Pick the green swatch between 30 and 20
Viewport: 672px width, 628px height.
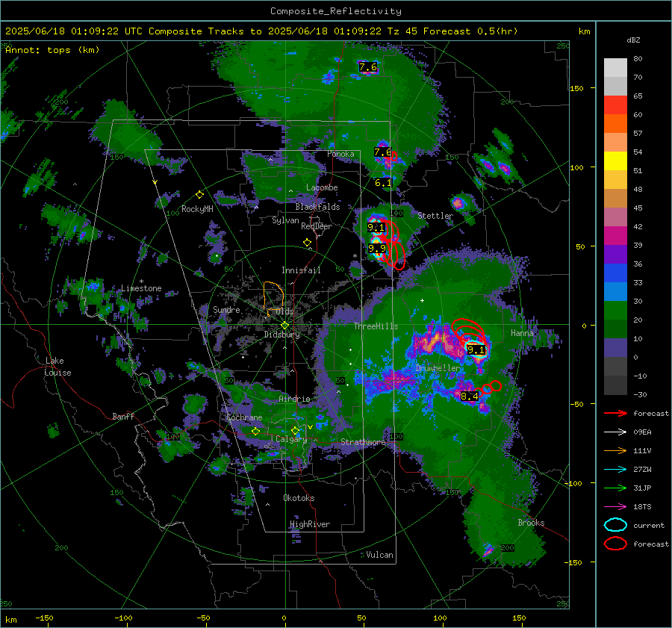615,311
